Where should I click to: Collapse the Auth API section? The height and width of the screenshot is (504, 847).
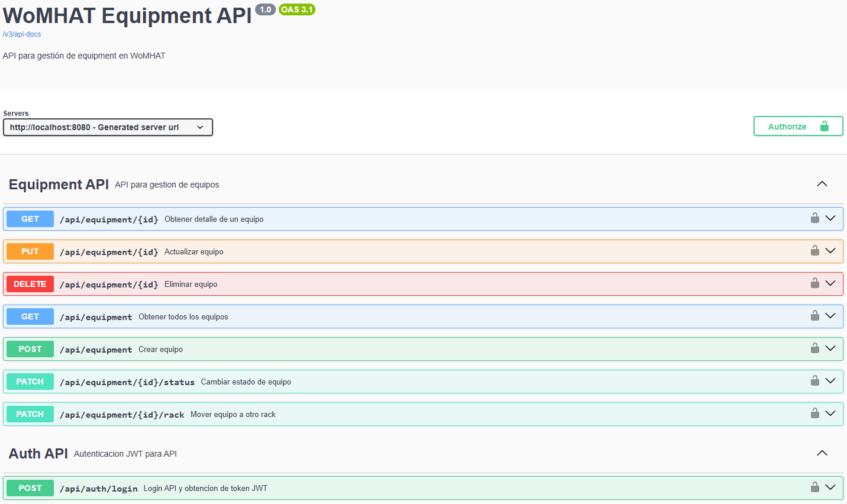pos(822,453)
